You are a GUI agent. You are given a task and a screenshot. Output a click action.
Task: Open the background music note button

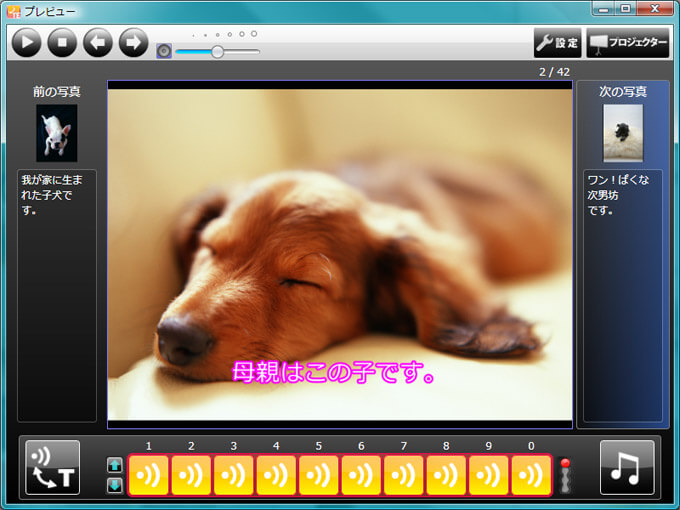(x=627, y=467)
